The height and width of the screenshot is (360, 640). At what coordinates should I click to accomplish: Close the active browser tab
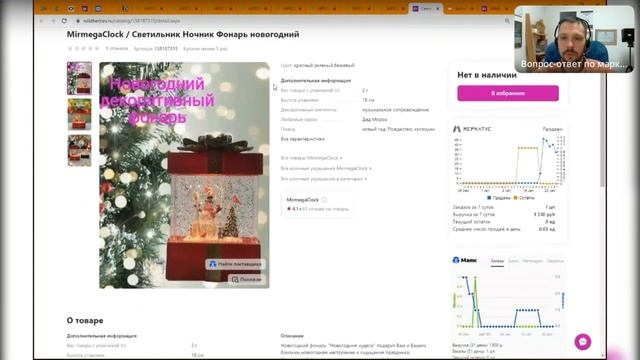[x=437, y=9]
